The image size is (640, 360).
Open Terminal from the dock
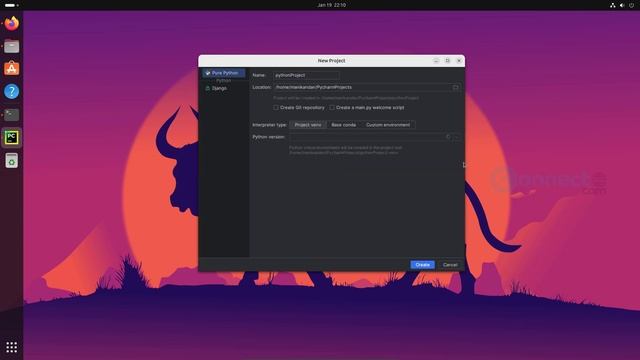tap(11, 115)
